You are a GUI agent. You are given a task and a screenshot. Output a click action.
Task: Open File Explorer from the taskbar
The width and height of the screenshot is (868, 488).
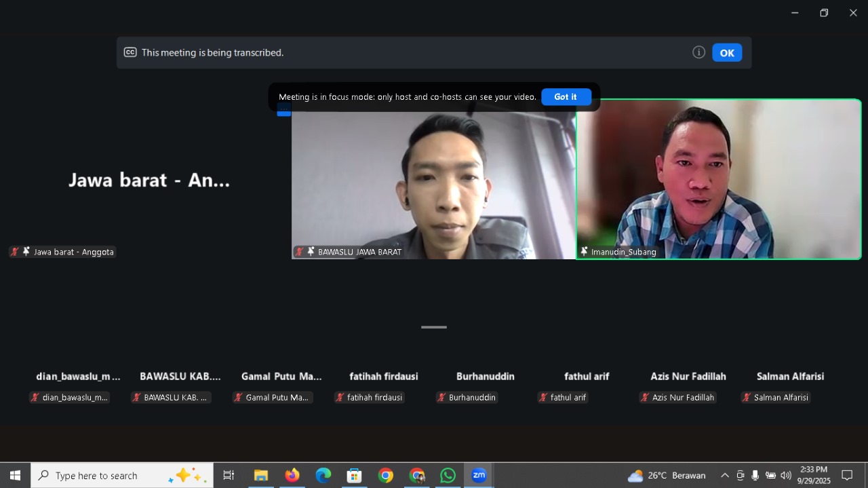(x=261, y=475)
